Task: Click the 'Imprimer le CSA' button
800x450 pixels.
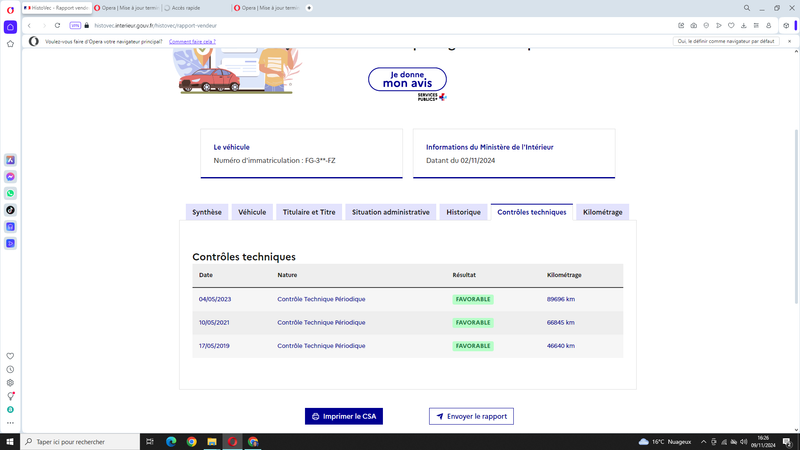Action: point(344,416)
